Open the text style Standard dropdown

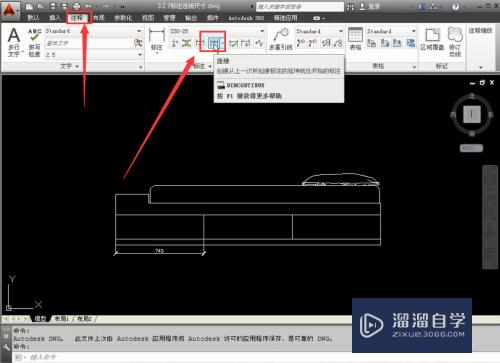139,31
